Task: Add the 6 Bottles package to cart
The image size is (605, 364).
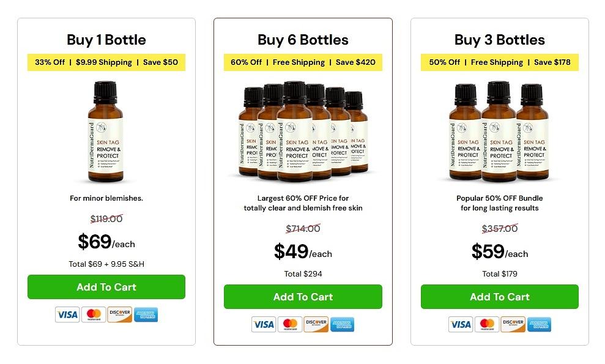Action: (x=303, y=297)
